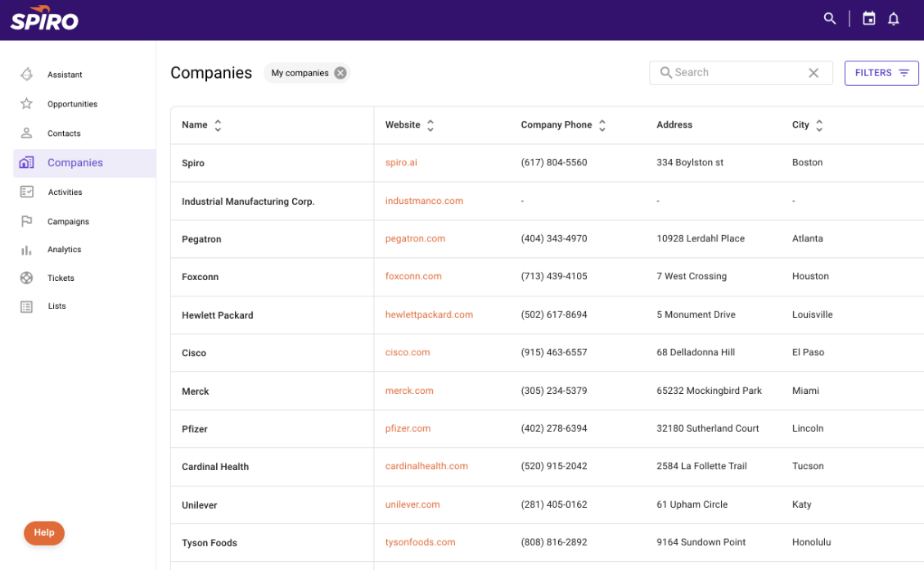
Task: Open the Foxconn company name
Action: click(201, 277)
